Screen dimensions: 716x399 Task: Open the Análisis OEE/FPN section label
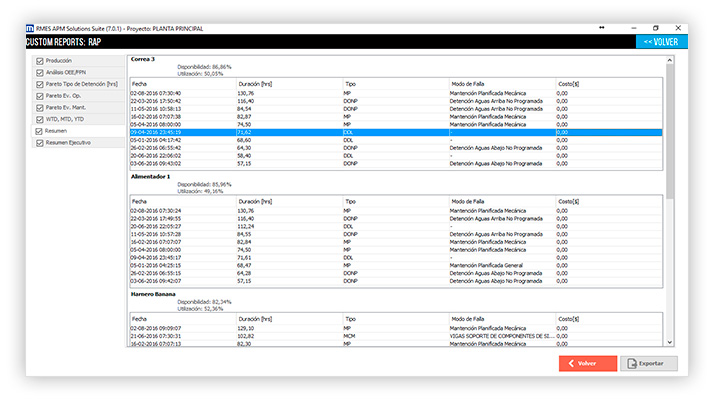point(66,73)
